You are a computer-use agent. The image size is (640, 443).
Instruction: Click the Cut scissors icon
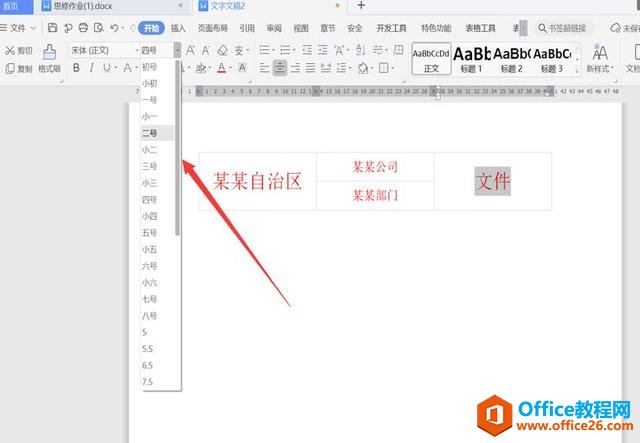coord(10,51)
